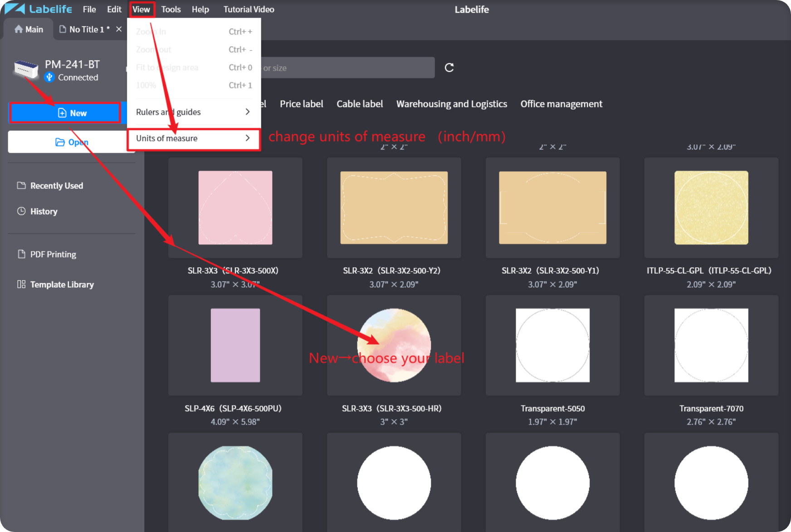Close the No Title 1 tab
791x532 pixels.
(119, 29)
